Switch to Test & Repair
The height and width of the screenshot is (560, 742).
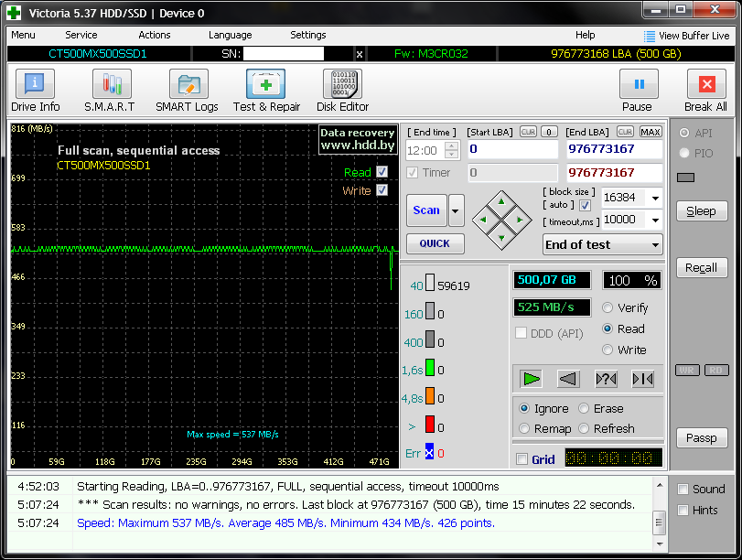tap(266, 91)
